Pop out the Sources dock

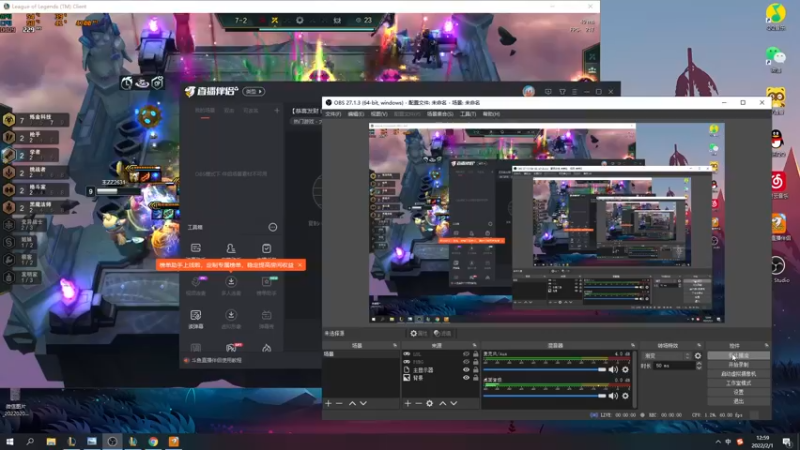click(474, 345)
